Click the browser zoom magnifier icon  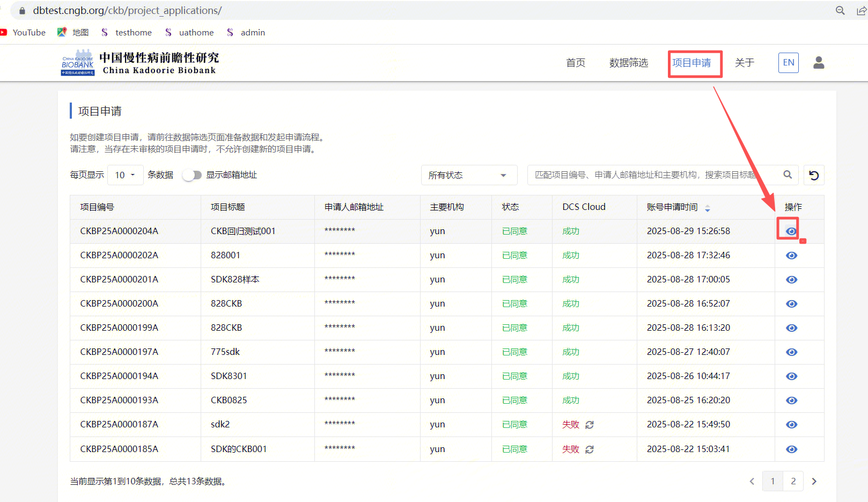(x=840, y=11)
